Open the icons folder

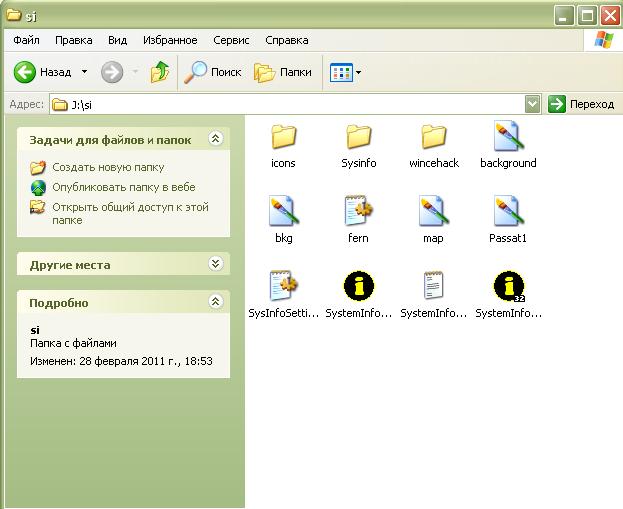pyautogui.click(x=283, y=146)
